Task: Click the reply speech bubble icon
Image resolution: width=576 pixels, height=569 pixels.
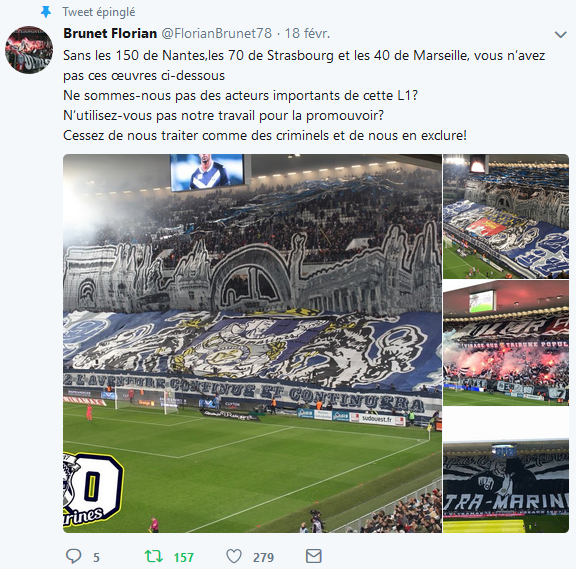Action: (73, 556)
